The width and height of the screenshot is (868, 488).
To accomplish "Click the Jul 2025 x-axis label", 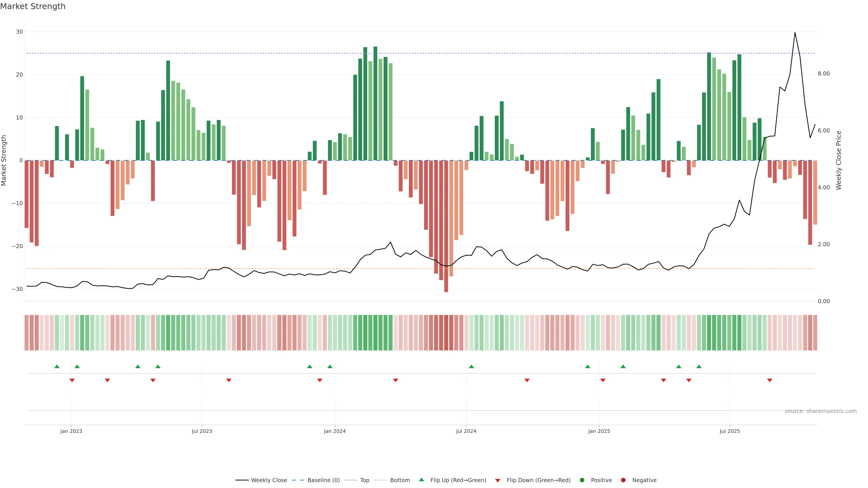I will [729, 431].
